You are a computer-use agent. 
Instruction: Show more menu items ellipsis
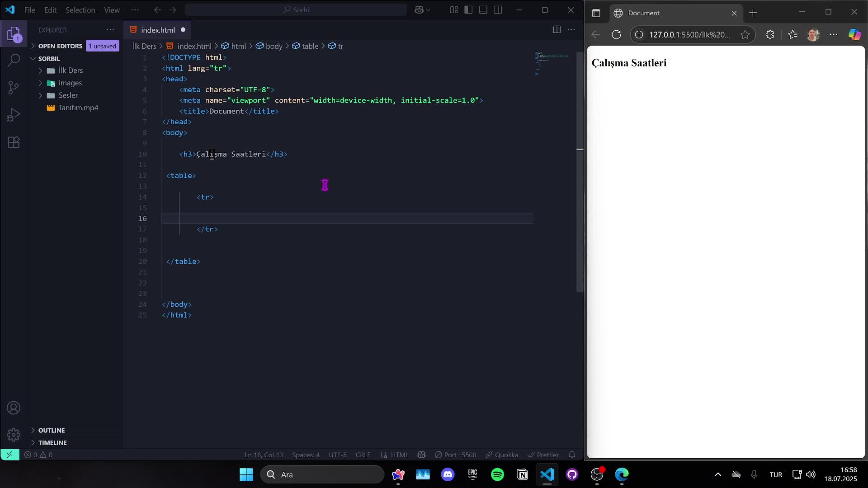pos(135,10)
